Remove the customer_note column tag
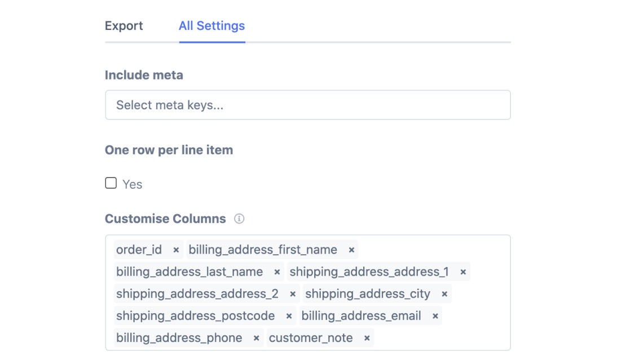 367,338
